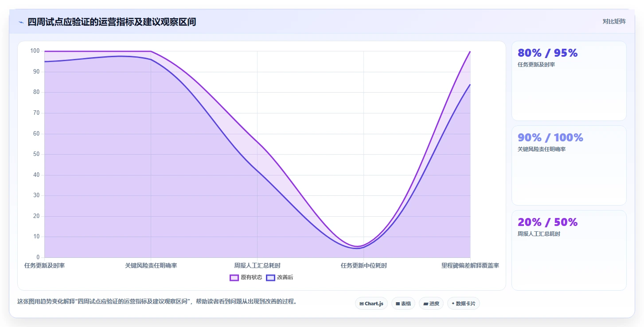
Task: Click the 任务更新及时率 x-axis label
Action: 45,265
